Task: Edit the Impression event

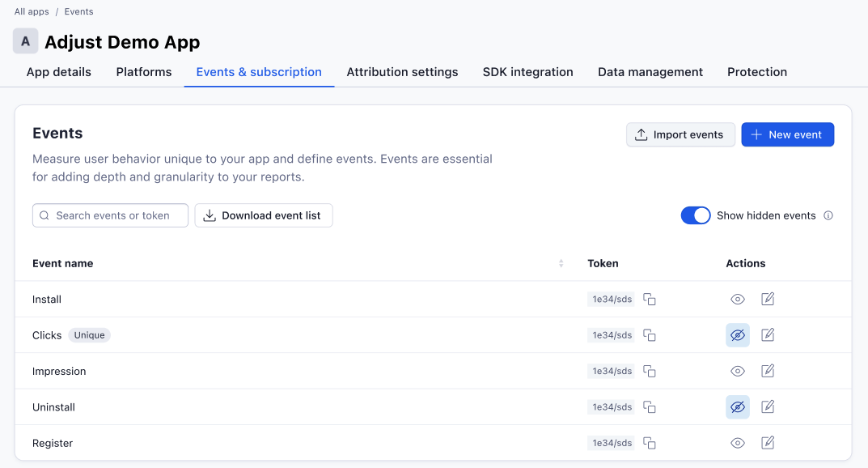Action: [768, 371]
